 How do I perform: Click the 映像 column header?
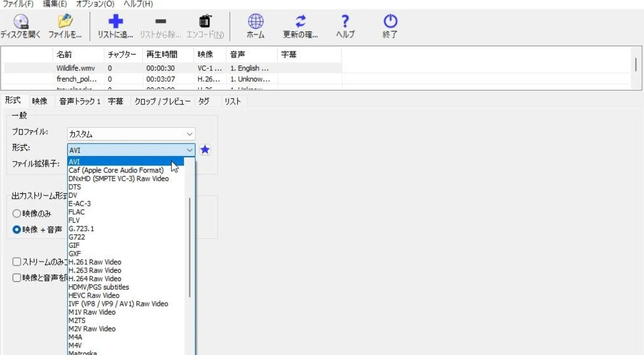[210, 54]
